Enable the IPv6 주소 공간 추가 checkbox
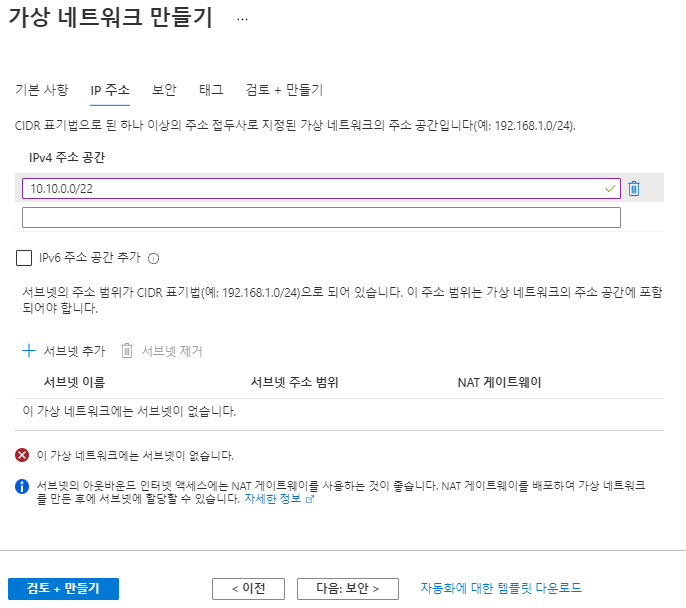 pyautogui.click(x=24, y=258)
